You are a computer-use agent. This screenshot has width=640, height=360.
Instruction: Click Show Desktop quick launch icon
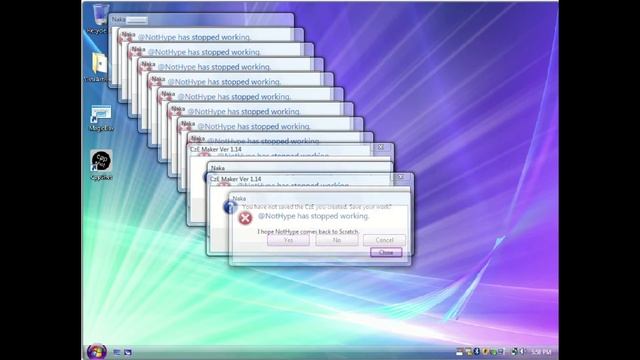tap(117, 352)
